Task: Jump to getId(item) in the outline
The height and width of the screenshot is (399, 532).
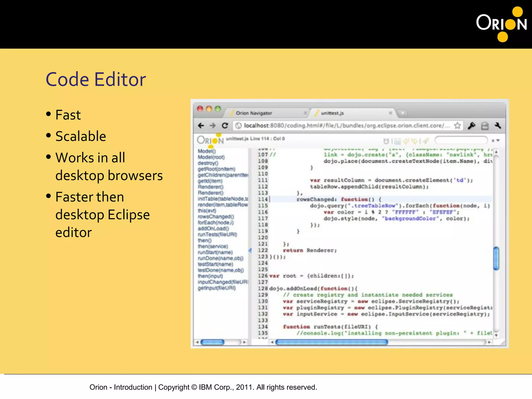Action: [x=210, y=181]
